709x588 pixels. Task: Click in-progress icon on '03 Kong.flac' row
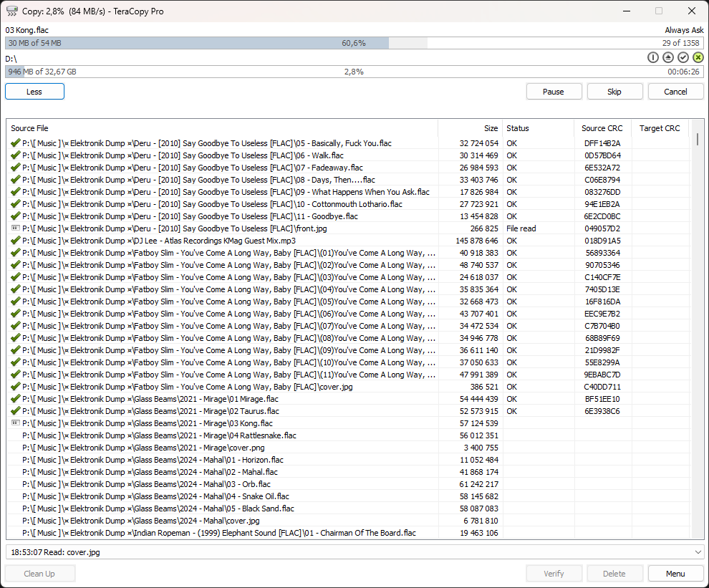pos(15,423)
